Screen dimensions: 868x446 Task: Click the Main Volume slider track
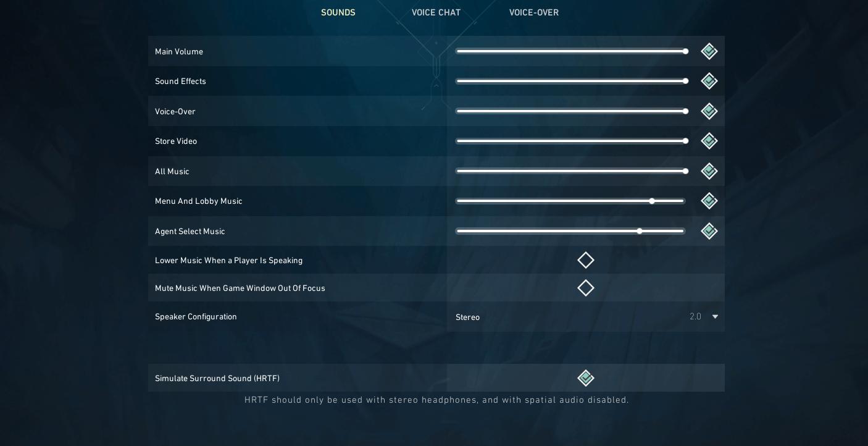pyautogui.click(x=572, y=51)
